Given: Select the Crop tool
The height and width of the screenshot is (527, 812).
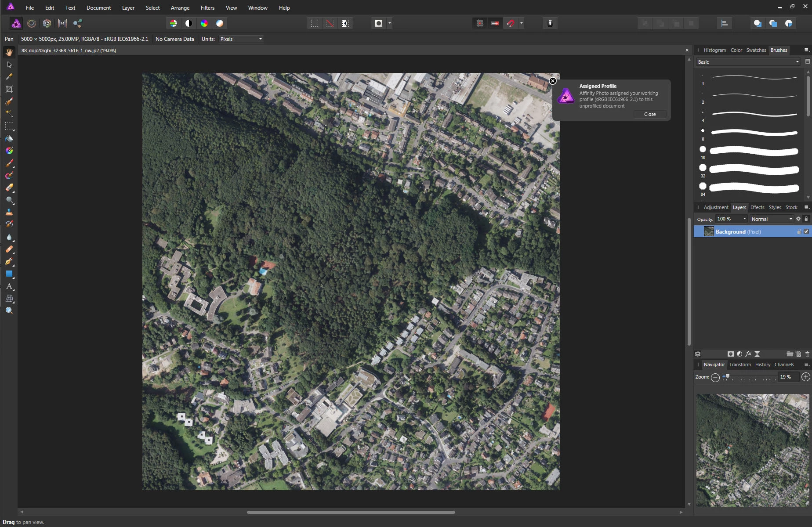Looking at the screenshot, I should point(9,89).
